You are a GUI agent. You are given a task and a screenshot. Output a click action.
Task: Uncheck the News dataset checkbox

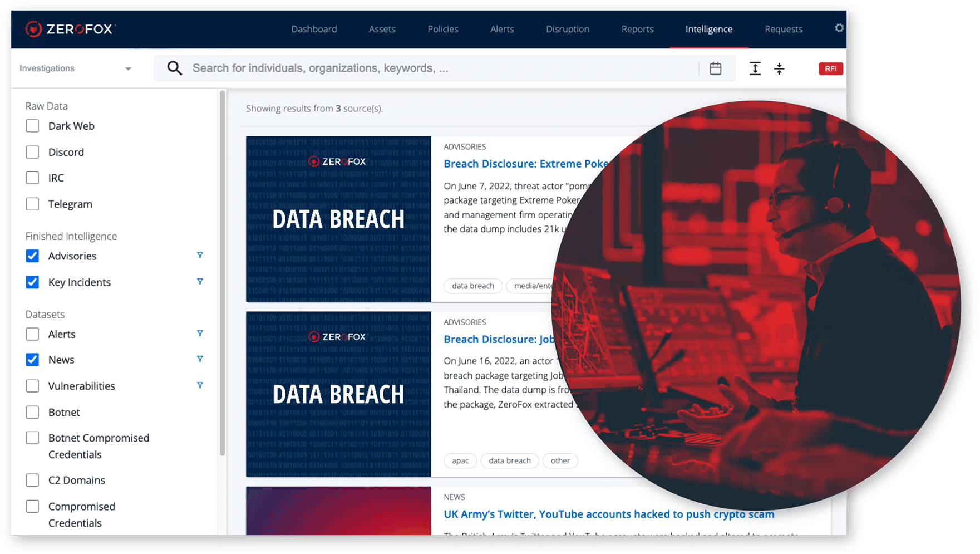click(x=32, y=360)
